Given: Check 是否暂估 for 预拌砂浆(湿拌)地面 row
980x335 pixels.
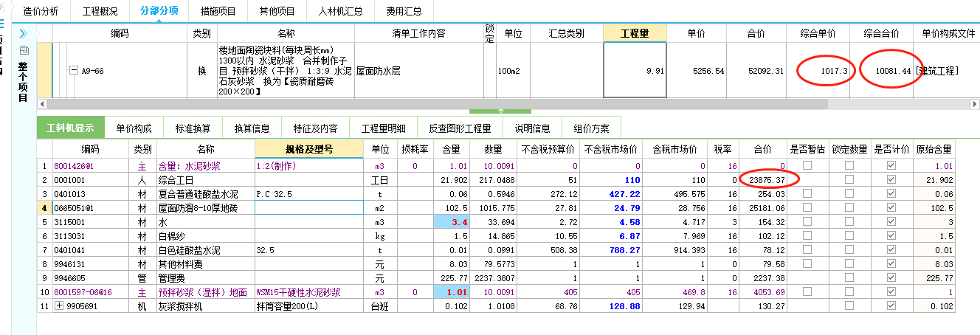Looking at the screenshot, I should coord(807,291).
